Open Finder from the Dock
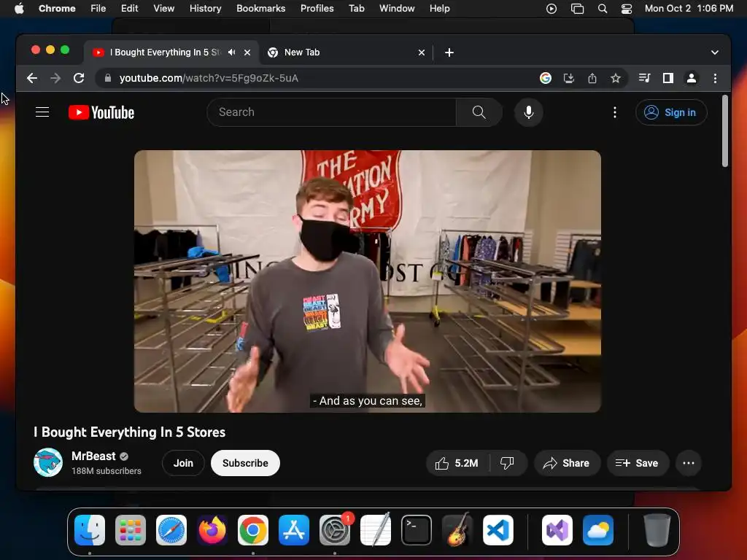This screenshot has width=747, height=560. pyautogui.click(x=90, y=530)
